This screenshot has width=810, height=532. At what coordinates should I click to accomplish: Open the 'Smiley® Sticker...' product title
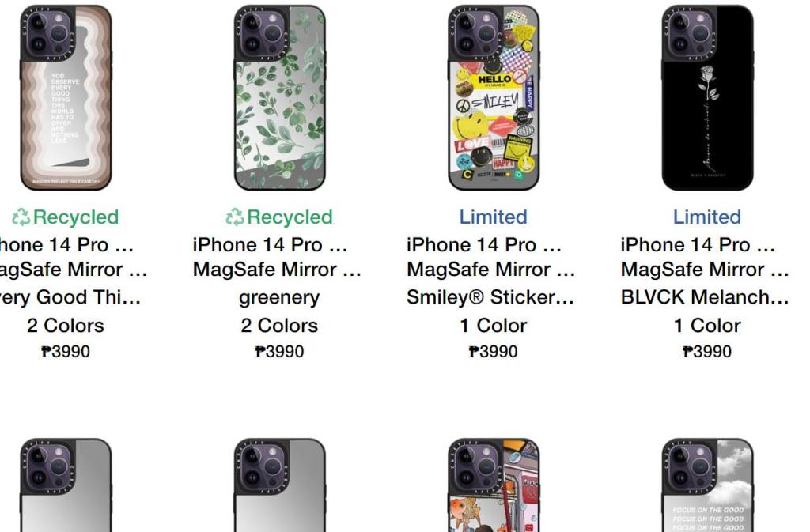pos(490,297)
